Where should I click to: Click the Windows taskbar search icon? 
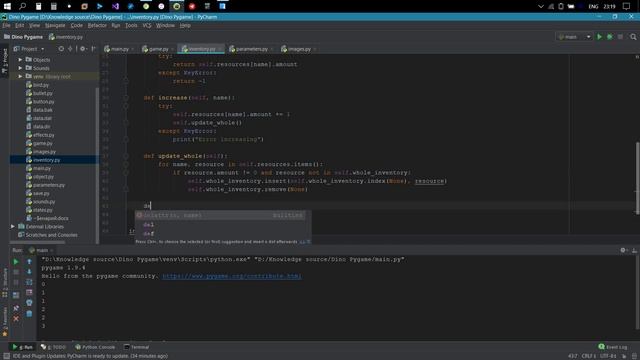22,6
